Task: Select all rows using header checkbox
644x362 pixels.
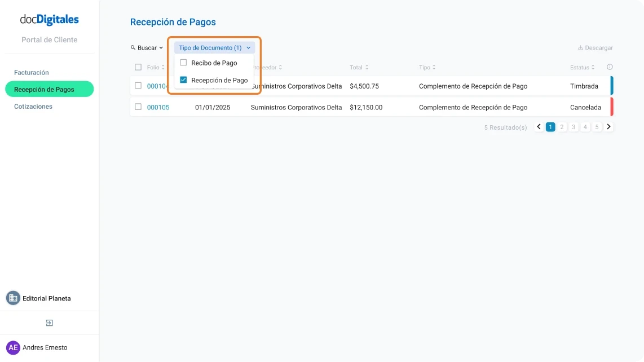Action: pos(138,67)
